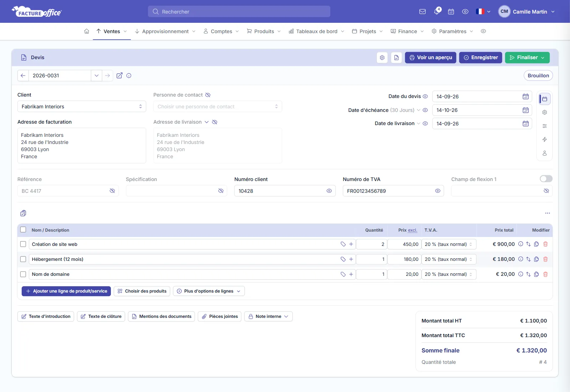
Task: Toggle visibility of the Référence field
Action: (x=112, y=191)
